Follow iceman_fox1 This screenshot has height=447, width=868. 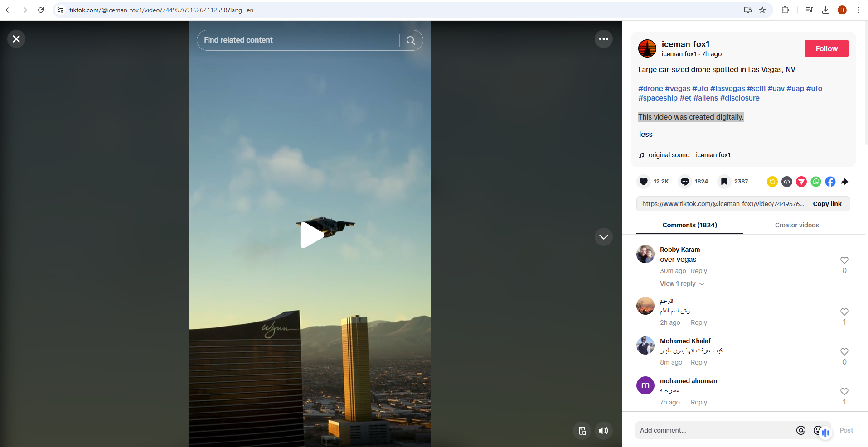826,48
